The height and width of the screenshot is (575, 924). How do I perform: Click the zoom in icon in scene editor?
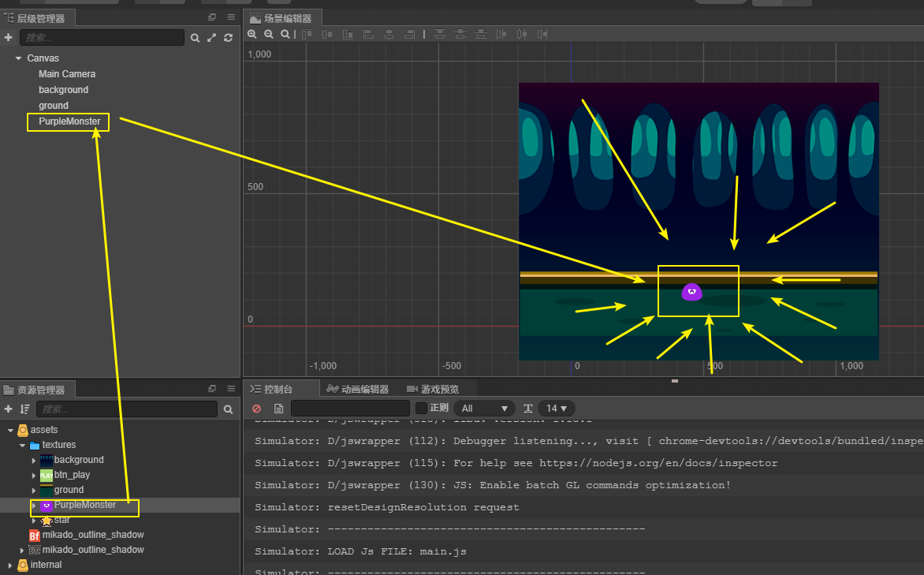252,34
